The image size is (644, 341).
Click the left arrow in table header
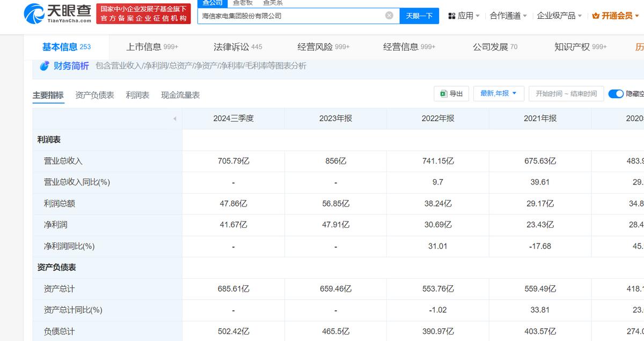tap(174, 118)
